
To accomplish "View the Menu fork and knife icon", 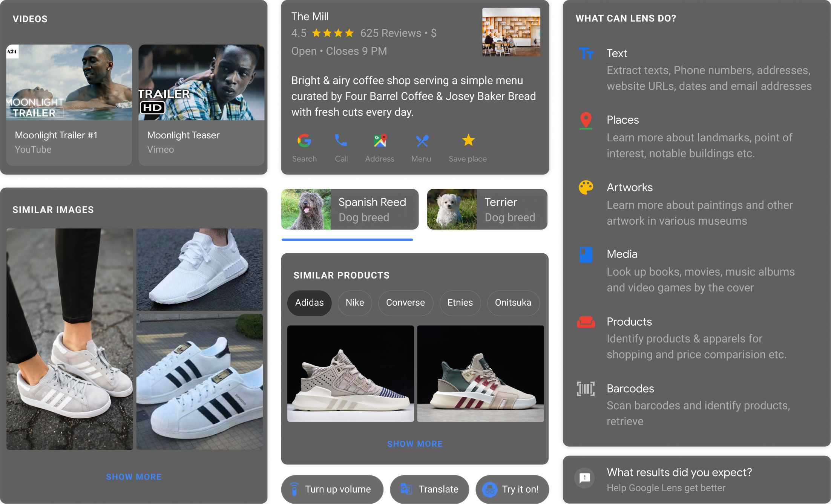I will coord(422,141).
